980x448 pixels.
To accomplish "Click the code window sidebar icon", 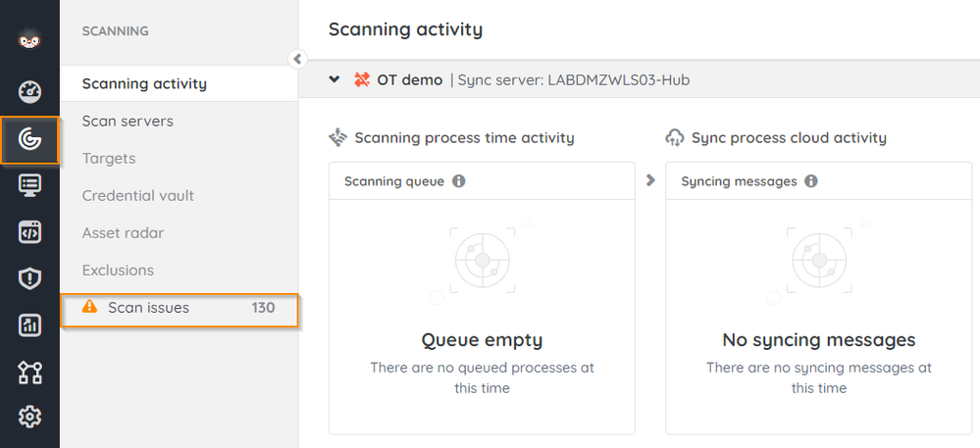I will [x=29, y=232].
